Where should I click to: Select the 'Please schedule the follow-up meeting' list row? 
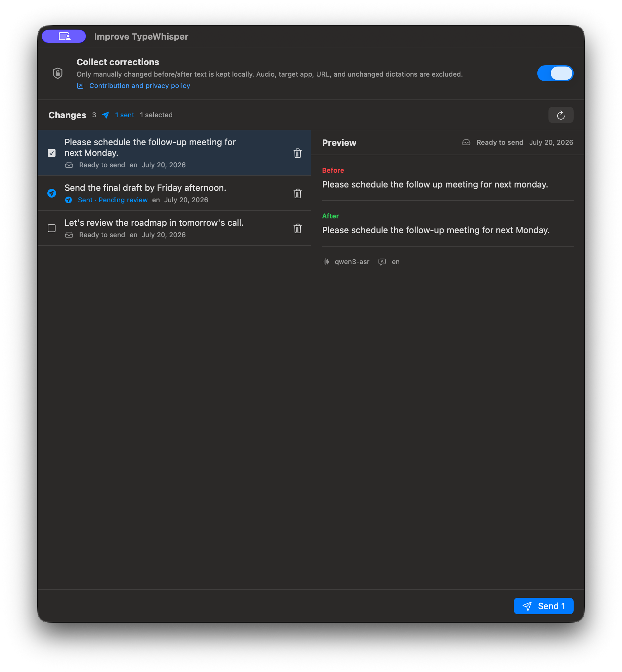(174, 153)
